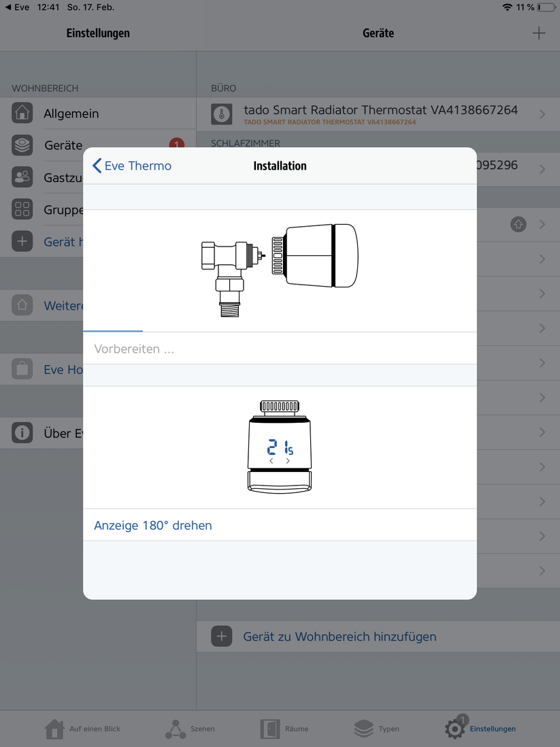
Task: Tap the update arrow badge icon
Action: (518, 224)
